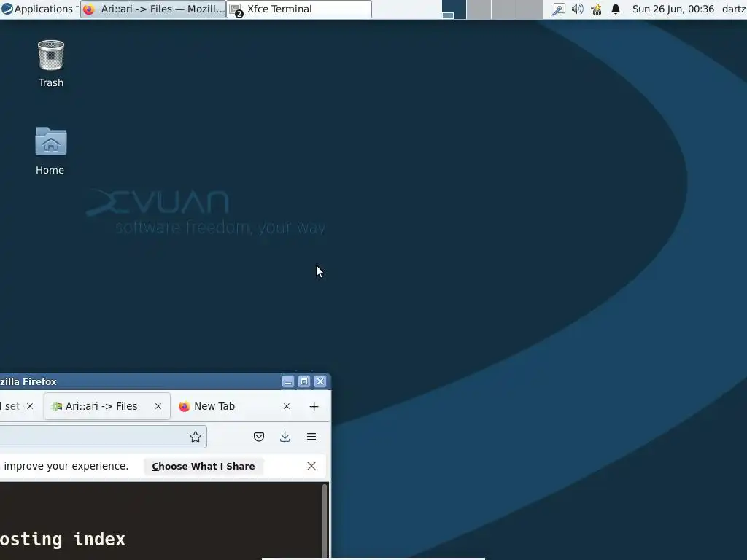Click the Firefox page vertical scrollbar
Image resolution: width=747 pixels, height=560 pixels.
[325, 521]
